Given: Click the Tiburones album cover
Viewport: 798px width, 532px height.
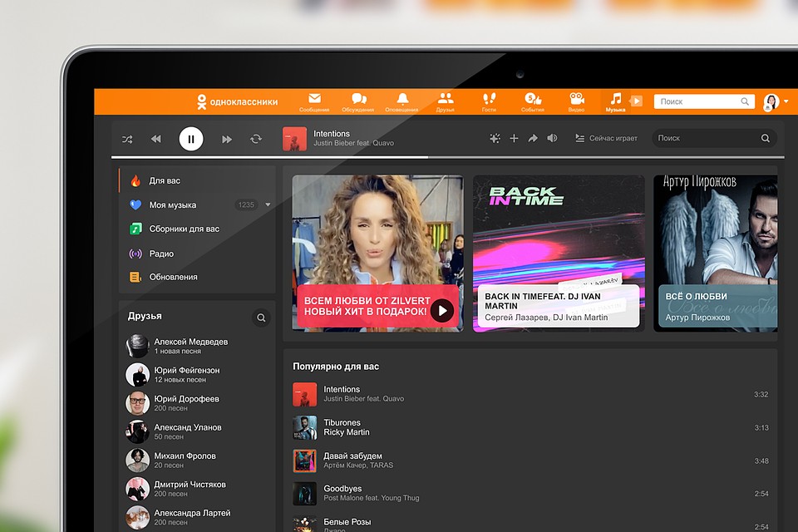Looking at the screenshot, I should click(305, 427).
